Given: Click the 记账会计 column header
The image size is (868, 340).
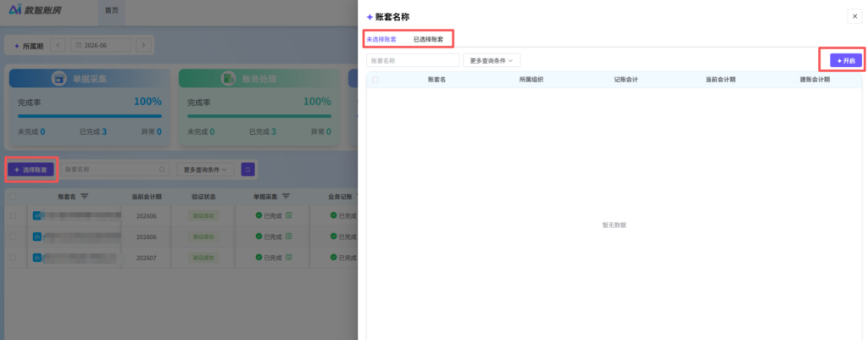Looking at the screenshot, I should tap(626, 80).
